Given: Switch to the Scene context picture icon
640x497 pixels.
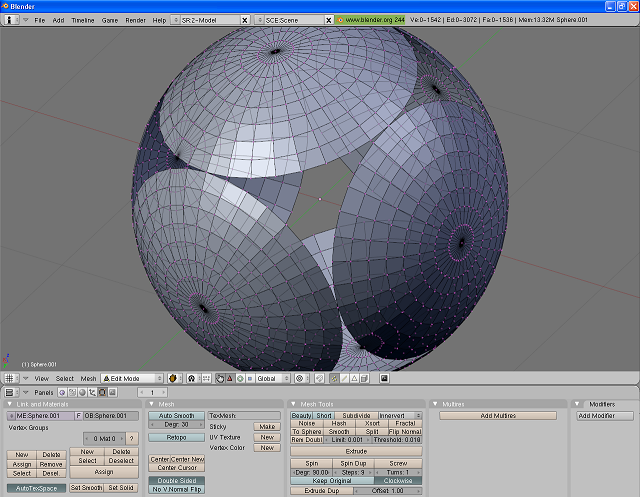Looking at the screenshot, I should [x=112, y=392].
